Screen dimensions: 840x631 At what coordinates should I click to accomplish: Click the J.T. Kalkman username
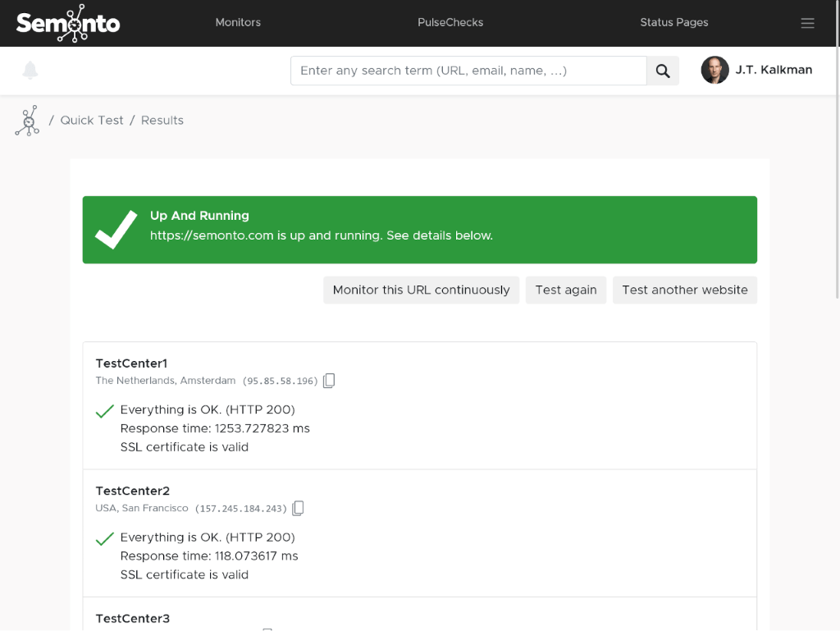(x=774, y=71)
